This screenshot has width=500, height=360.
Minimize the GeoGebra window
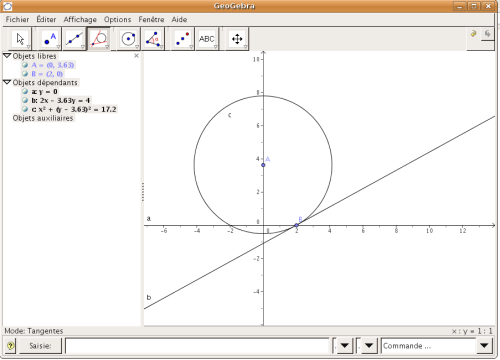tap(460, 6)
